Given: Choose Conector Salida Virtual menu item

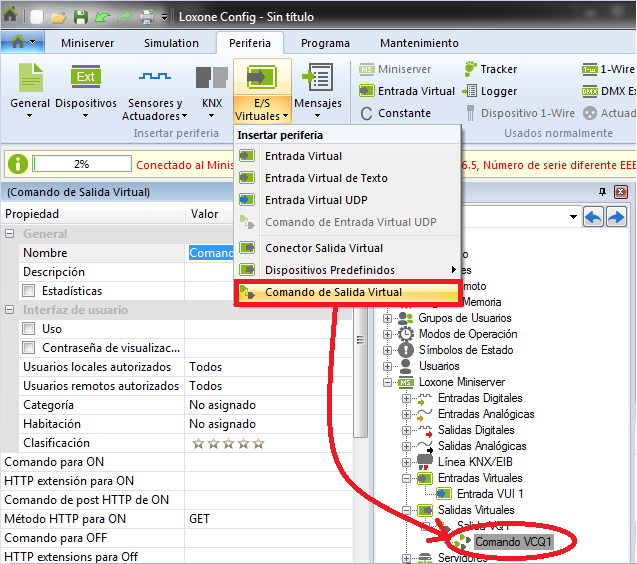Looking at the screenshot, I should point(348,248).
